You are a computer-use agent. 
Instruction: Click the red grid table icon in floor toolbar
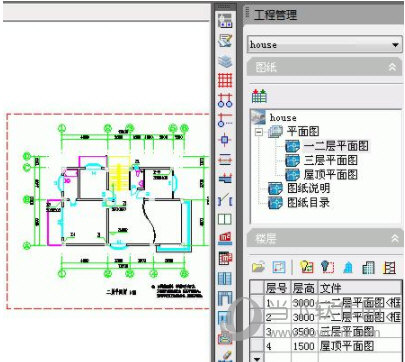click(x=389, y=267)
